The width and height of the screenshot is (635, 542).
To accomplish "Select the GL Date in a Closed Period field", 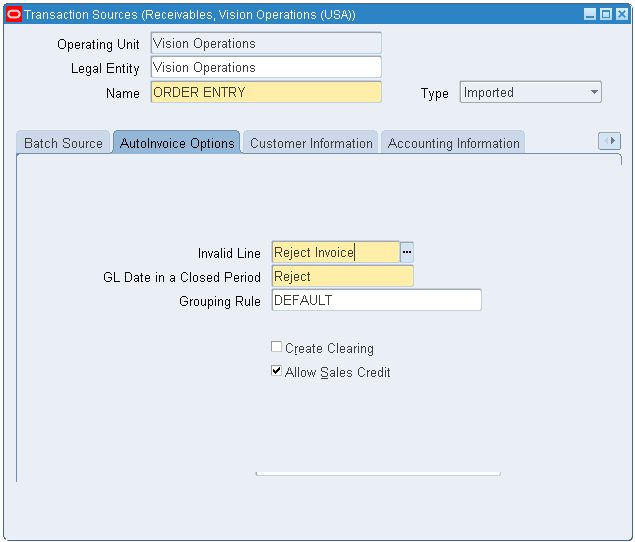I will coord(342,277).
